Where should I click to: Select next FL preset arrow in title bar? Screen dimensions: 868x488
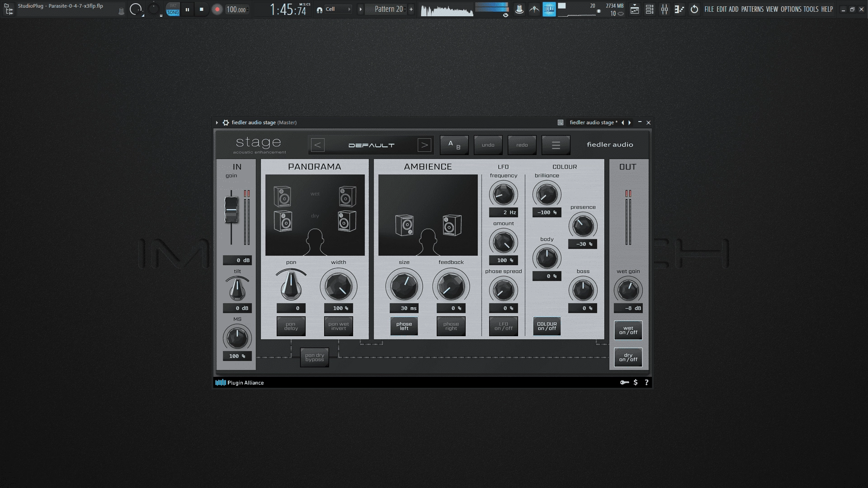pos(629,122)
